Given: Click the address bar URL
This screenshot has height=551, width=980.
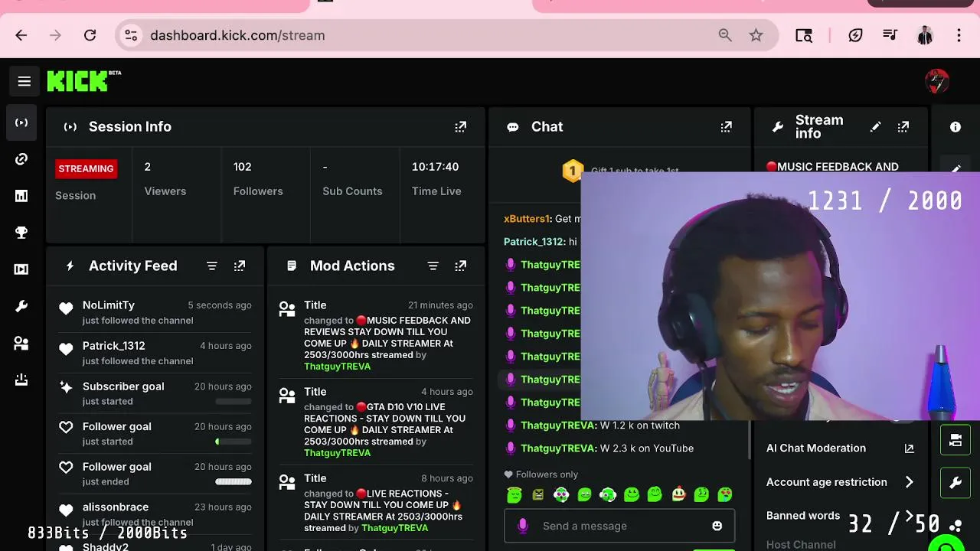Looking at the screenshot, I should pos(237,35).
